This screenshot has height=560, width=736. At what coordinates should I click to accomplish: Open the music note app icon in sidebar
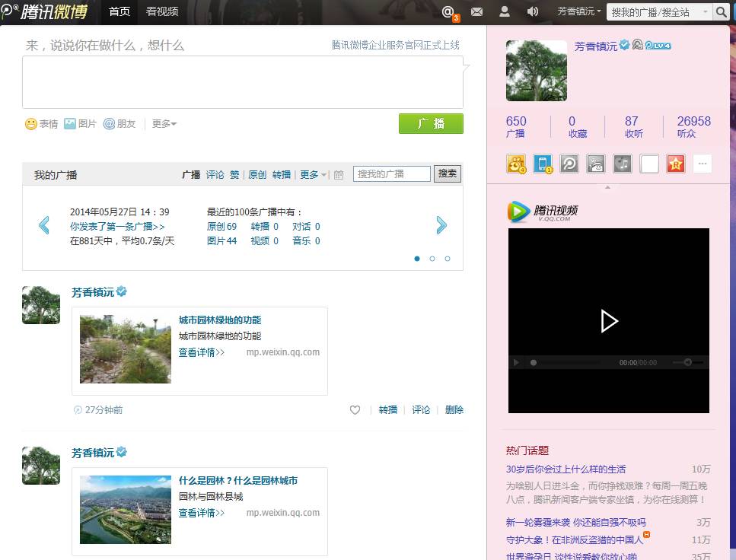[x=623, y=163]
